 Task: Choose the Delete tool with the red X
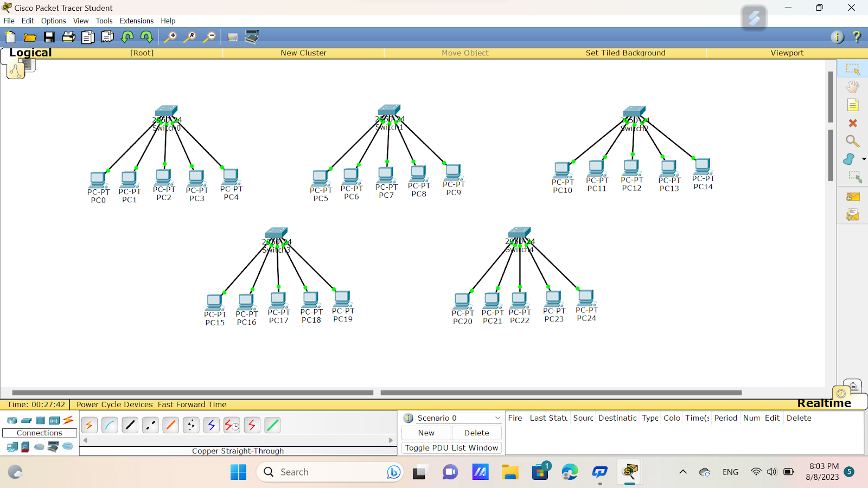(853, 124)
